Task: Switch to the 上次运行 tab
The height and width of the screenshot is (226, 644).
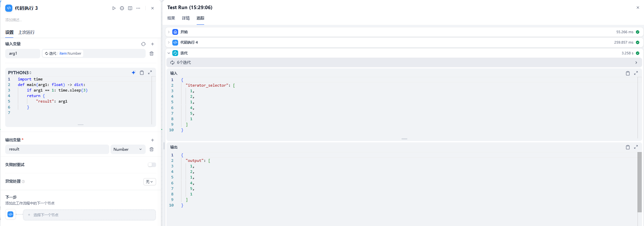Action: 26,32
